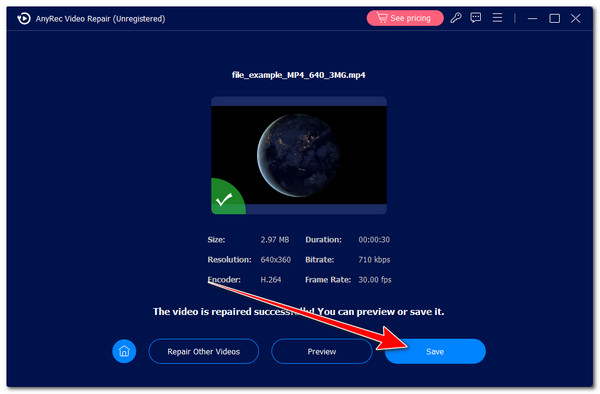Click the AnyRec Video Repair (Unregistered) title
Viewport: 600px width, 394px height.
[x=100, y=19]
